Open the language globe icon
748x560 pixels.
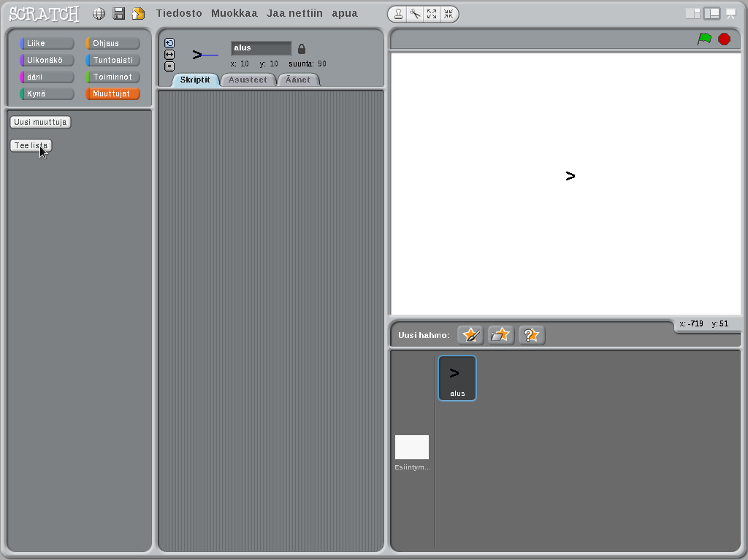coord(99,14)
